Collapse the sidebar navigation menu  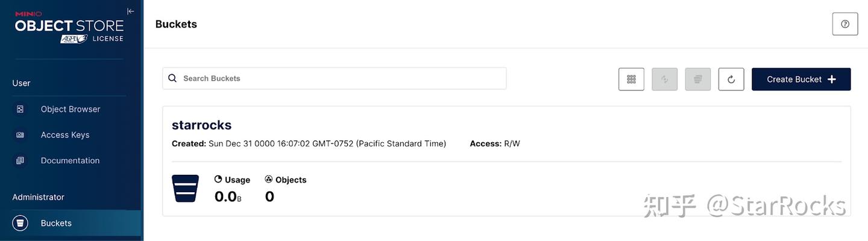(x=130, y=11)
